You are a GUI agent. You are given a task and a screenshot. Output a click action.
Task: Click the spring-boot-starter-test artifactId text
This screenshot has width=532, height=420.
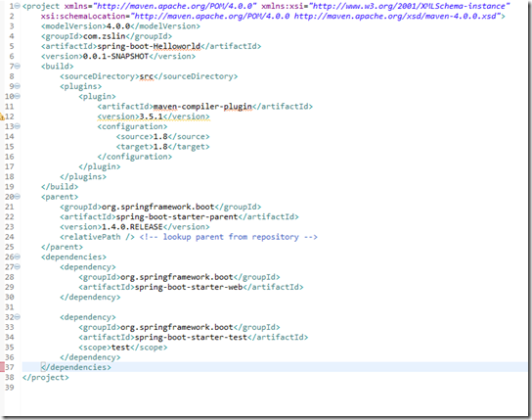point(191,337)
